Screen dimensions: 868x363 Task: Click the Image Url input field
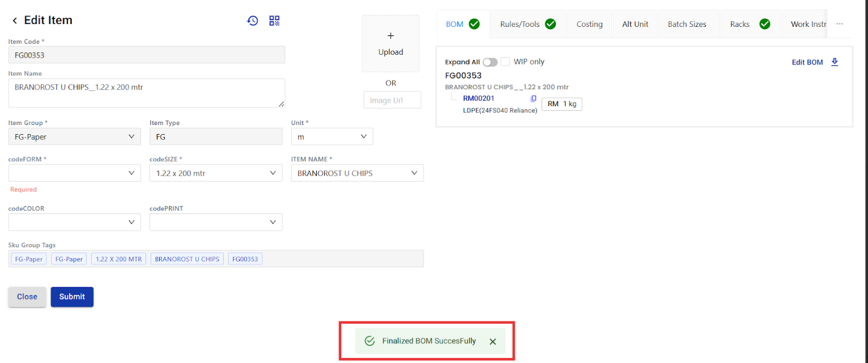click(392, 100)
